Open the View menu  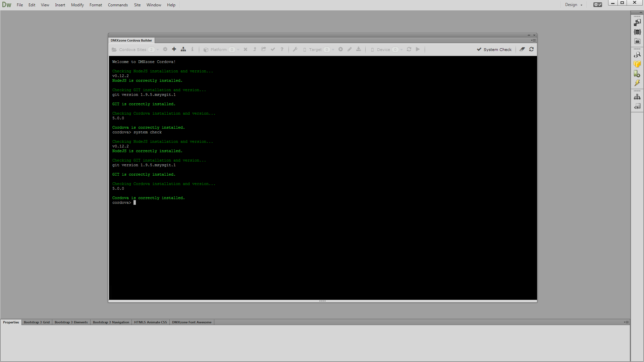[45, 5]
